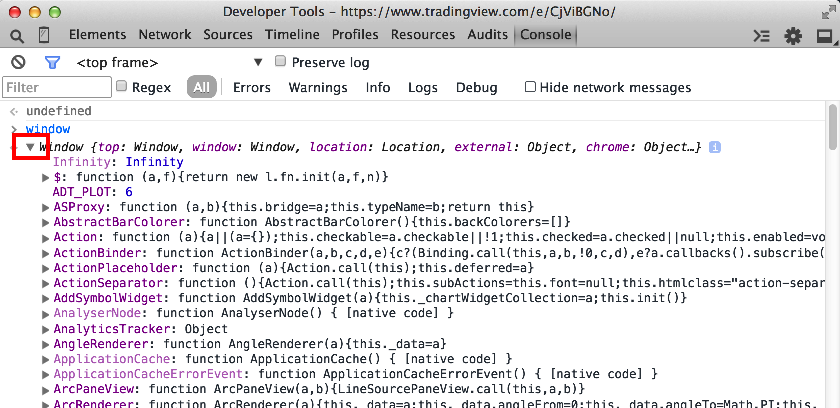
Task: Switch to the Resources tab
Action: [423, 35]
